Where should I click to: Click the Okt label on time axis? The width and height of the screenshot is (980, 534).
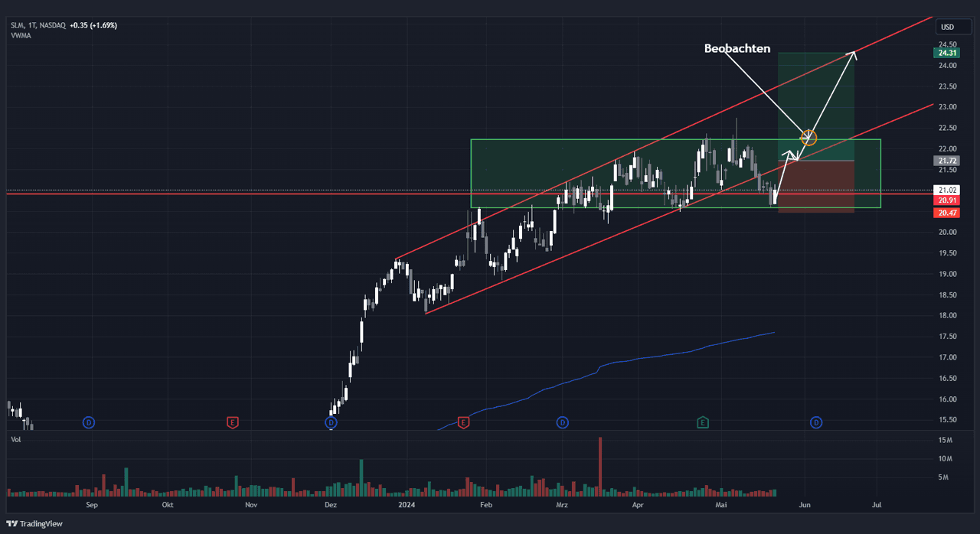pyautogui.click(x=168, y=505)
